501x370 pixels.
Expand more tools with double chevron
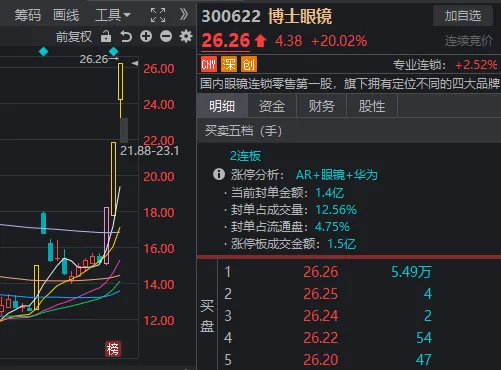coord(184,15)
